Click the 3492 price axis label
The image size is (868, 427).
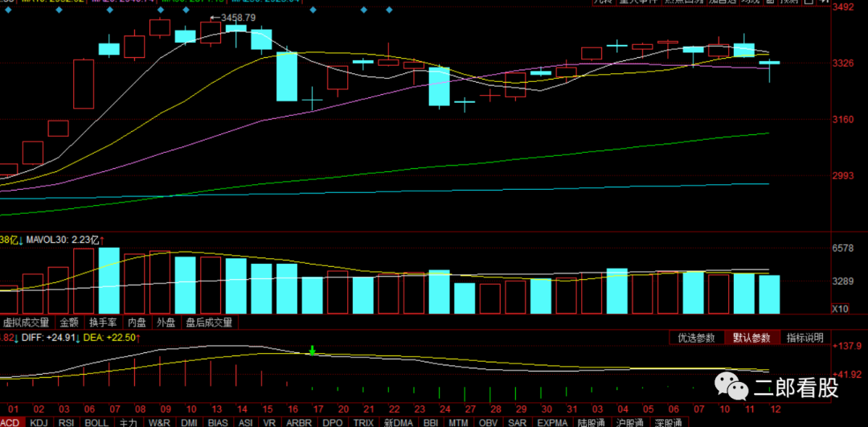pos(844,7)
